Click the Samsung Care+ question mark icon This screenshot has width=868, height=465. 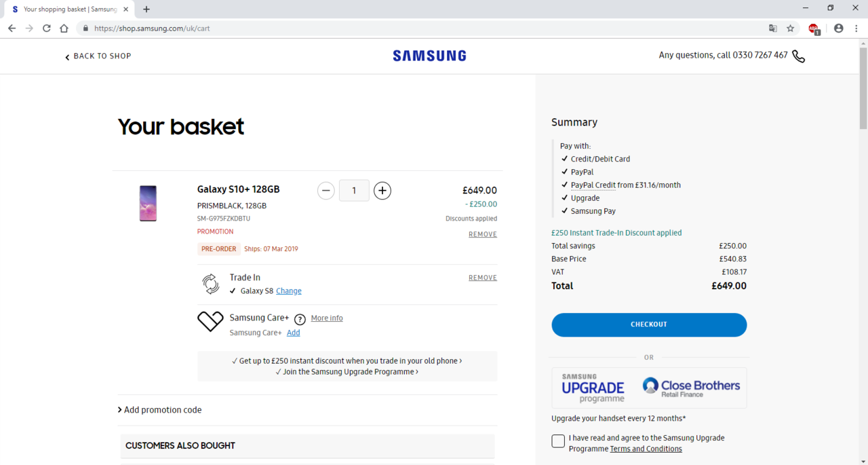pos(300,319)
